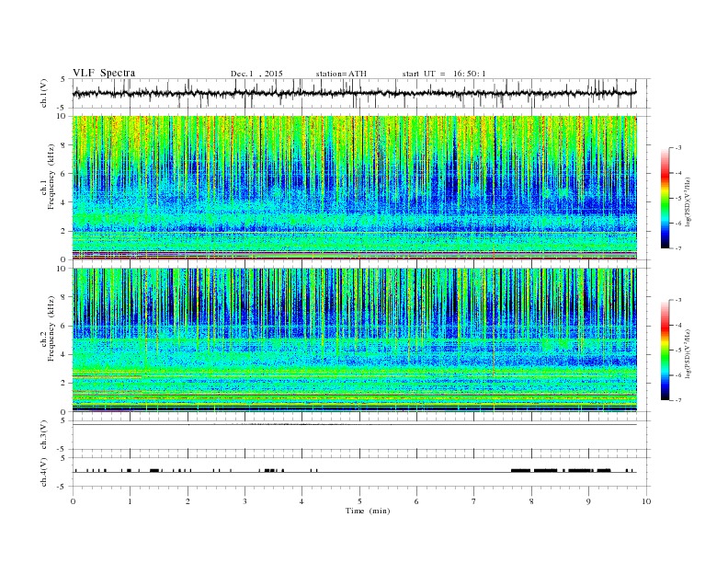Click the "-7" tick on ch.1 colorbar

coord(677,248)
